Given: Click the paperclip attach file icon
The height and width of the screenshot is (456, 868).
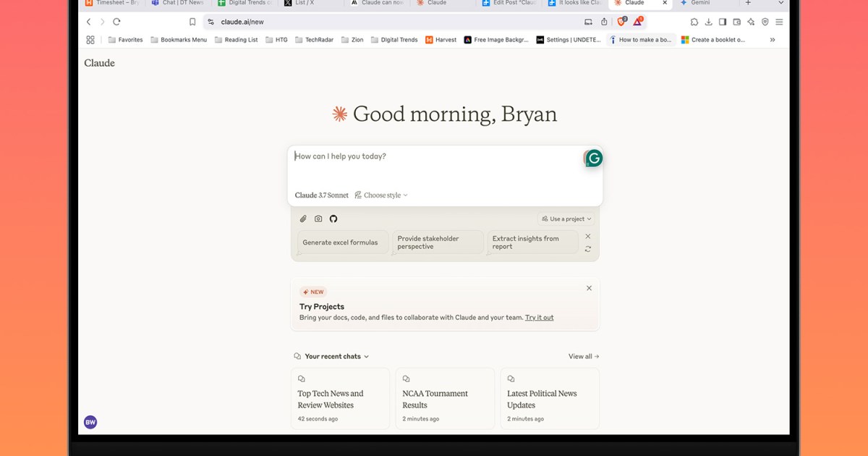Looking at the screenshot, I should click(x=303, y=219).
